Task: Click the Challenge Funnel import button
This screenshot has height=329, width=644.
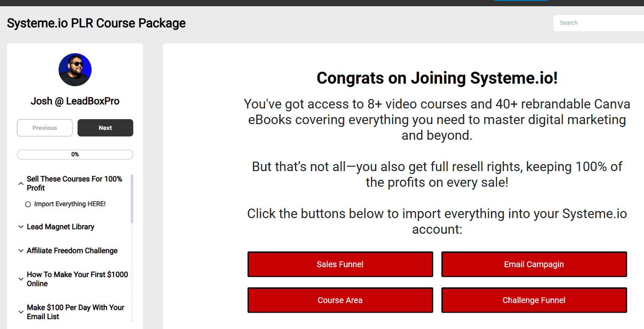Action: click(534, 300)
